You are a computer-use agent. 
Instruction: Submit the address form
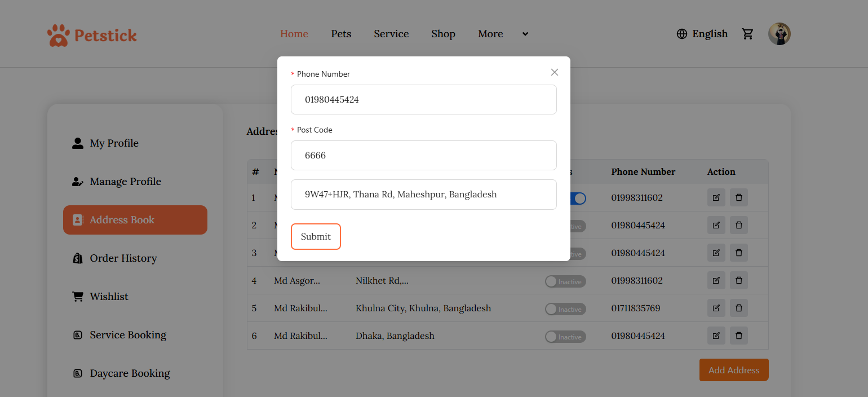(316, 236)
